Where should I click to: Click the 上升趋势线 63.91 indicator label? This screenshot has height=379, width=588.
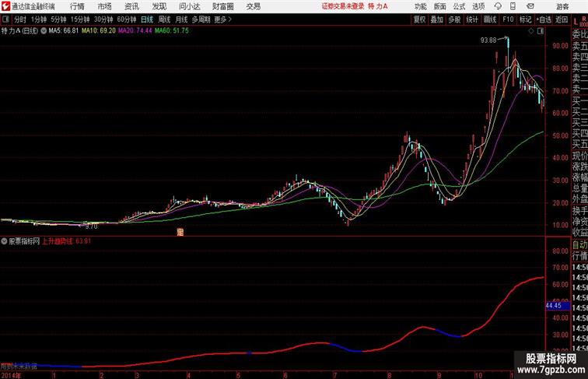click(66, 241)
